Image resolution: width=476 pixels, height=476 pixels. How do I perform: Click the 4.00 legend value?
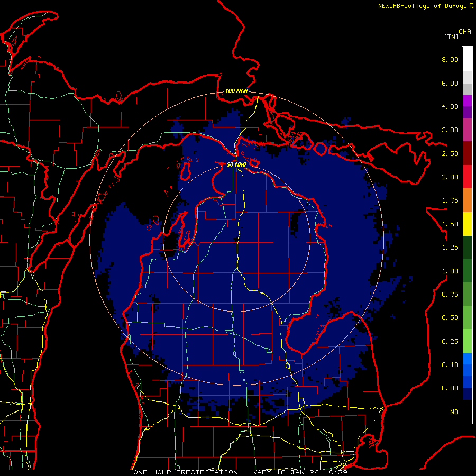click(450, 106)
